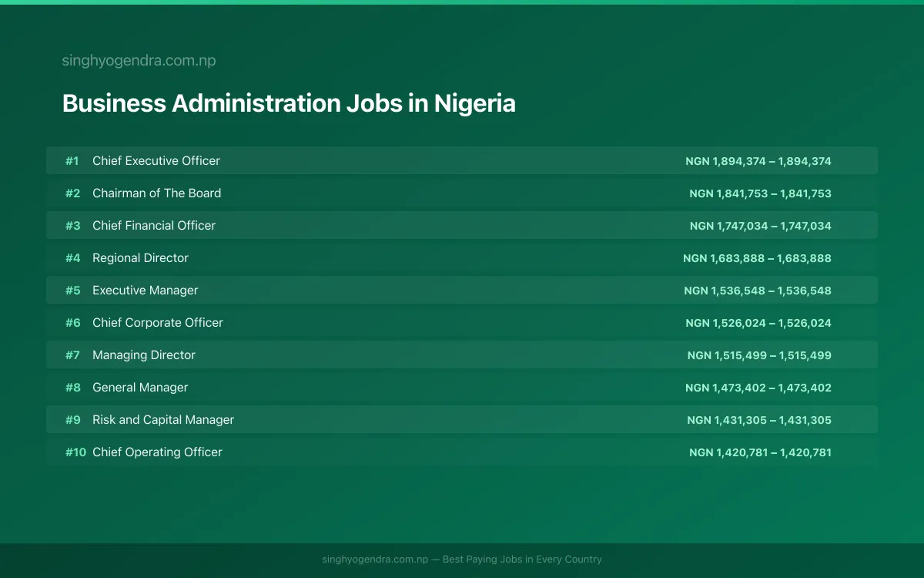Screen dimensions: 924x578
Task: Click the #2 rank number
Action: pos(72,193)
